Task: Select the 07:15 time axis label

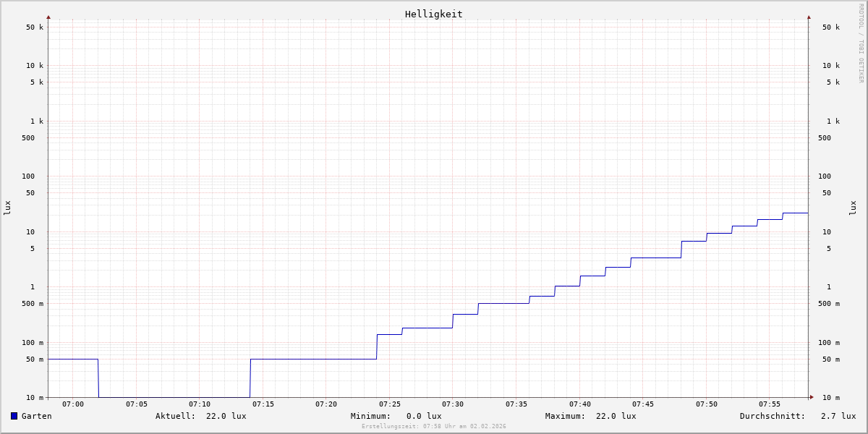Action: 263,404
